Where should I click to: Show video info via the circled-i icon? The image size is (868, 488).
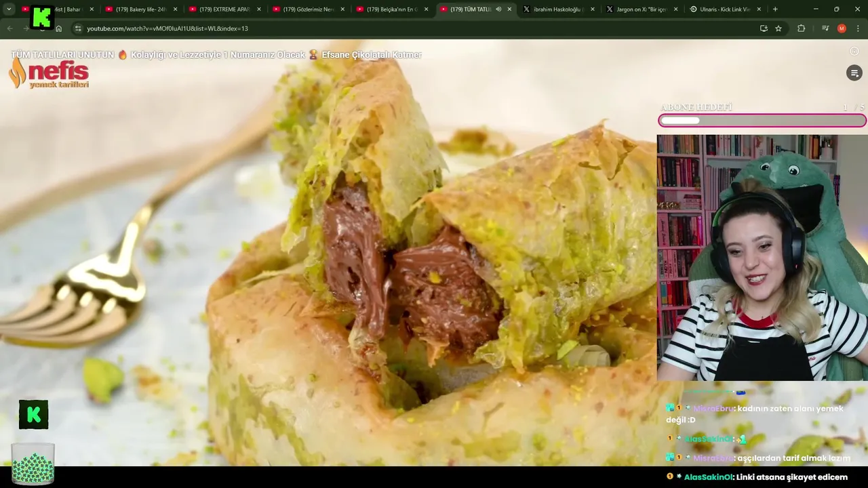pyautogui.click(x=854, y=52)
